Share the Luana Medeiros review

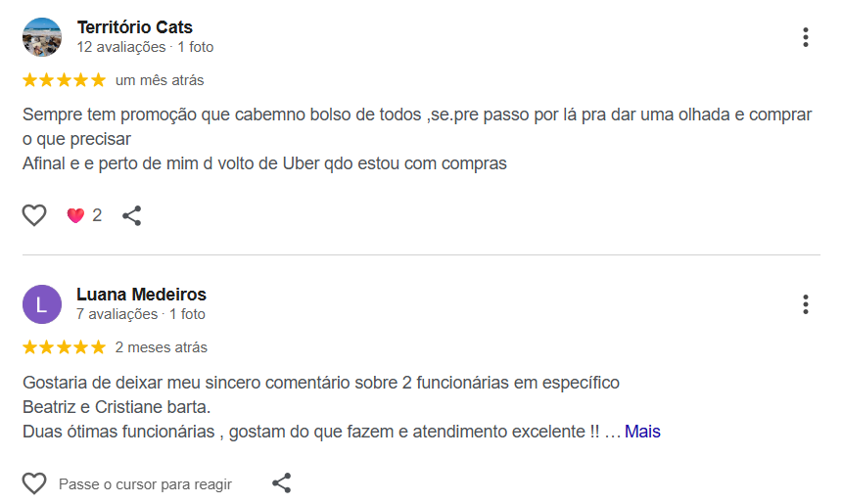point(281,483)
